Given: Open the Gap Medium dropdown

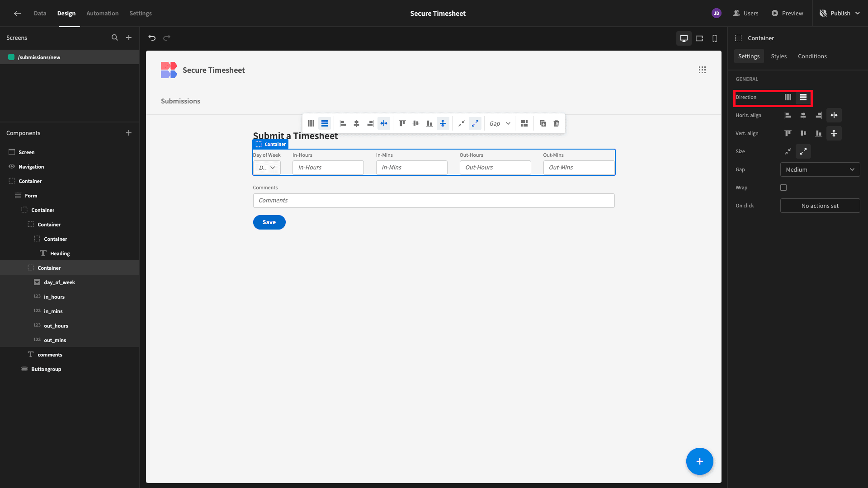Looking at the screenshot, I should pos(820,169).
